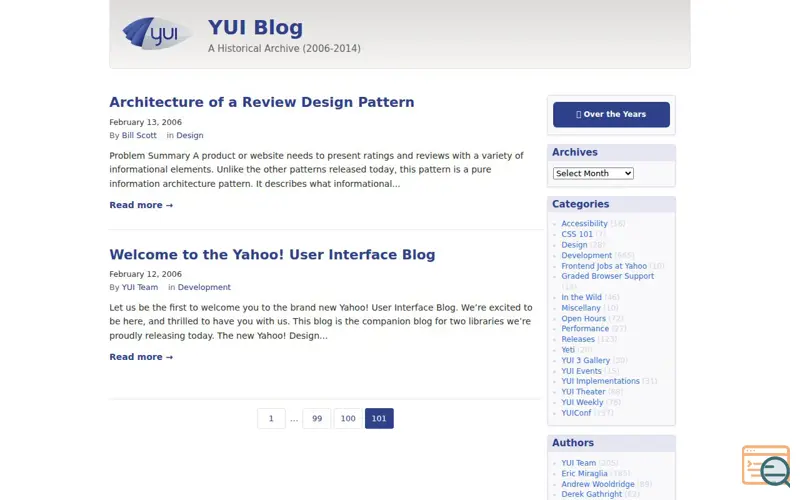Select current page 101 in pagination
Screen dimensions: 800x500
point(379,418)
